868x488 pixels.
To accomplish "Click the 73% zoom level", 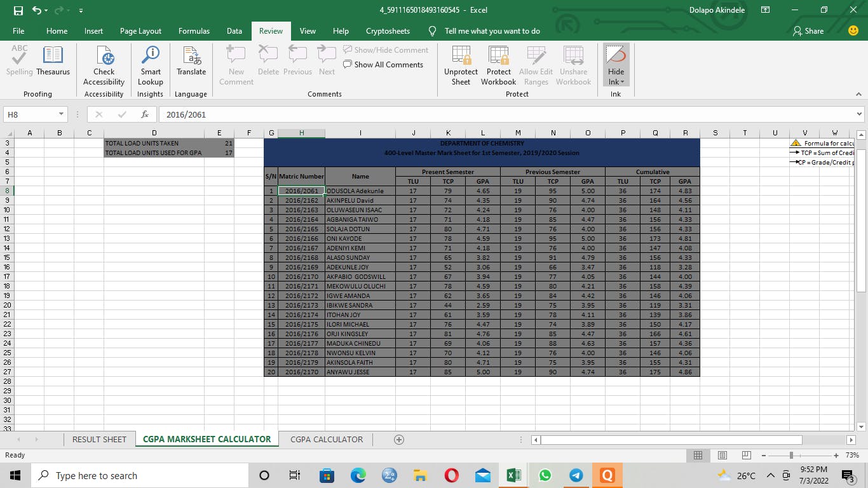I will click(852, 455).
